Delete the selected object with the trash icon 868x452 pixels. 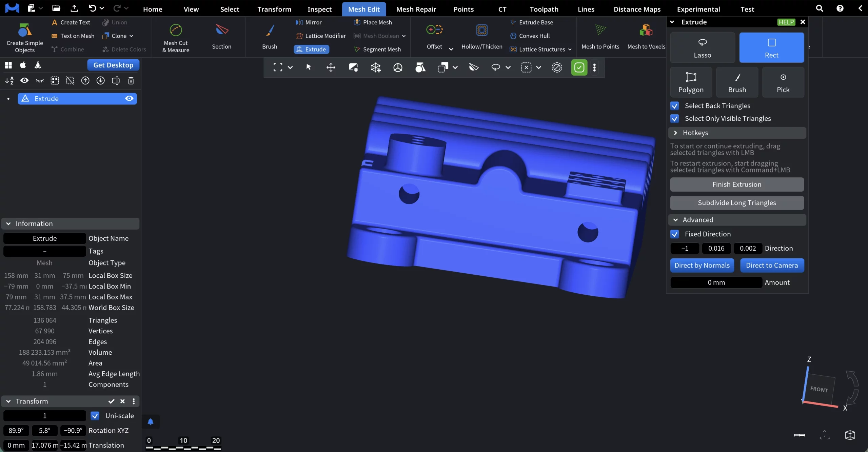click(131, 81)
